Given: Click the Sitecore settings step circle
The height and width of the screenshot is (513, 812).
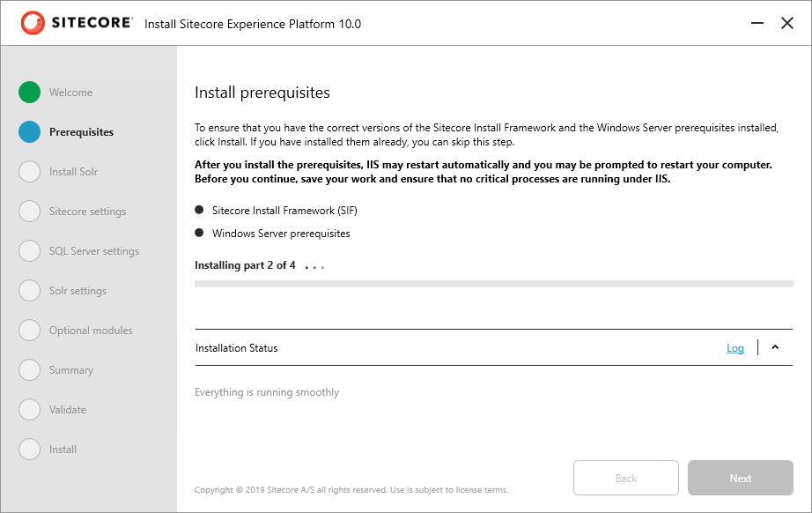Looking at the screenshot, I should 30,211.
